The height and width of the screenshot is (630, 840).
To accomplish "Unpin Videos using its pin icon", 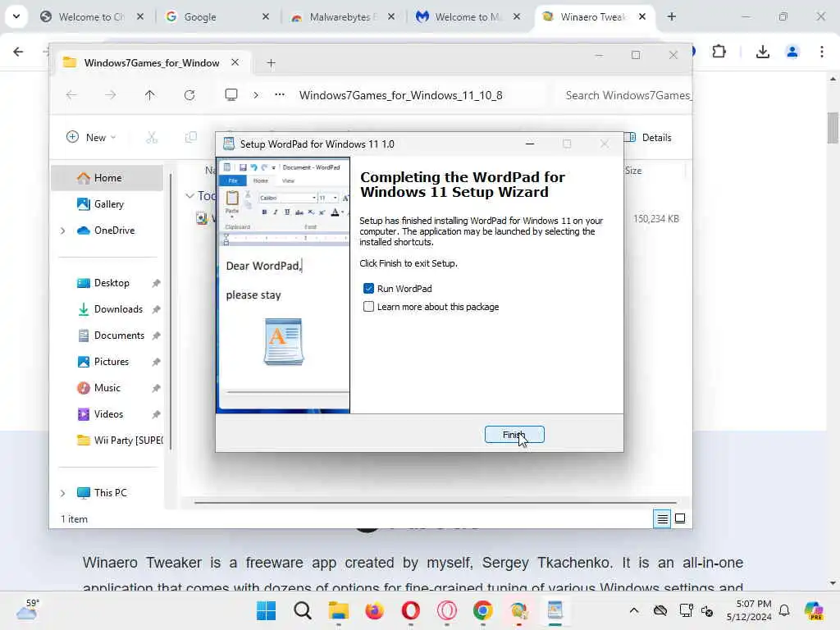I will [156, 414].
